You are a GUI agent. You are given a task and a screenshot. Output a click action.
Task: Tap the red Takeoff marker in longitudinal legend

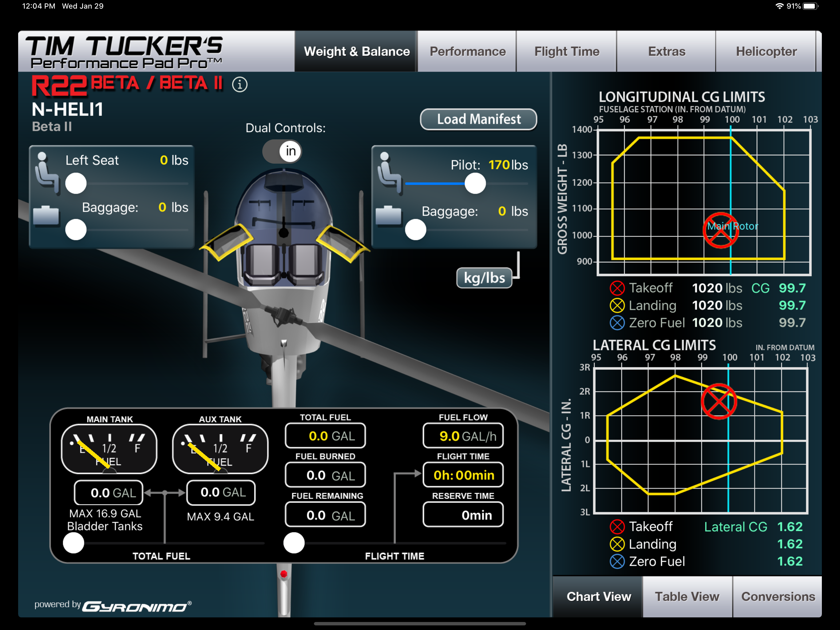[617, 288]
